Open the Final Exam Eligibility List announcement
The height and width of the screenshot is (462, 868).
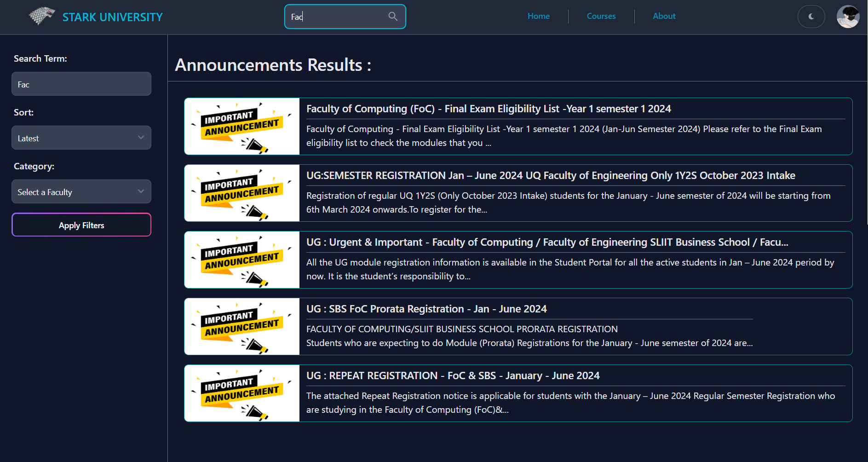pyautogui.click(x=488, y=109)
